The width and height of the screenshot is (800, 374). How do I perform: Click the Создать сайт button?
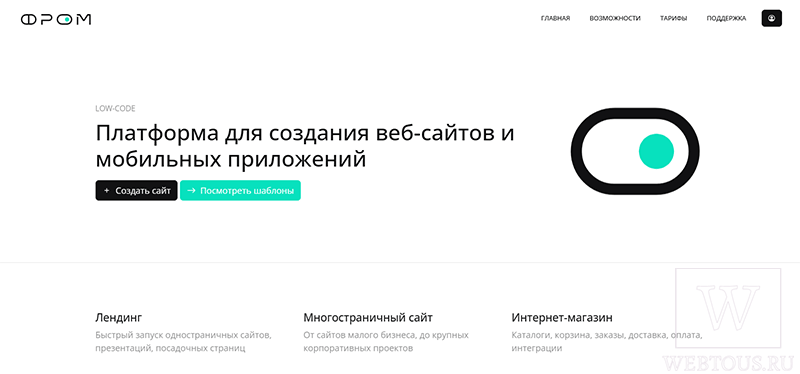click(136, 190)
